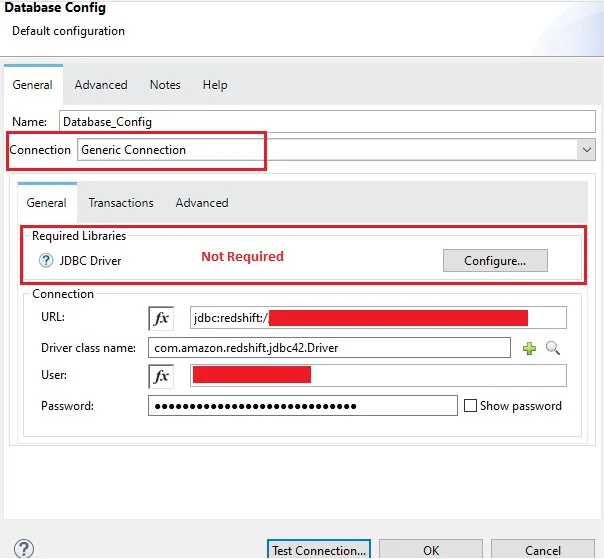
Task: Click the User input field
Action: [378, 376]
